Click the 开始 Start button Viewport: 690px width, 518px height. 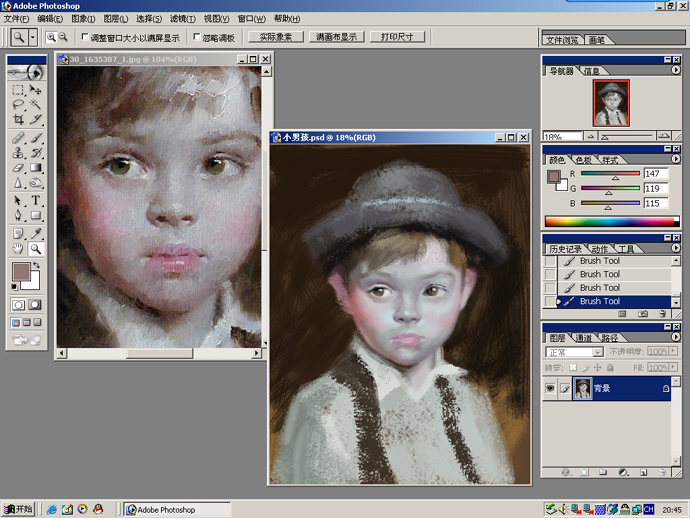click(x=18, y=509)
